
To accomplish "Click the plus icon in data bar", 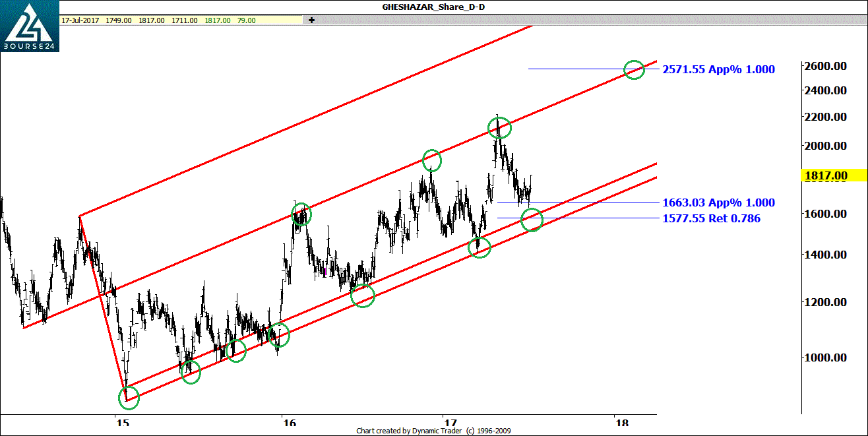I will (x=311, y=20).
